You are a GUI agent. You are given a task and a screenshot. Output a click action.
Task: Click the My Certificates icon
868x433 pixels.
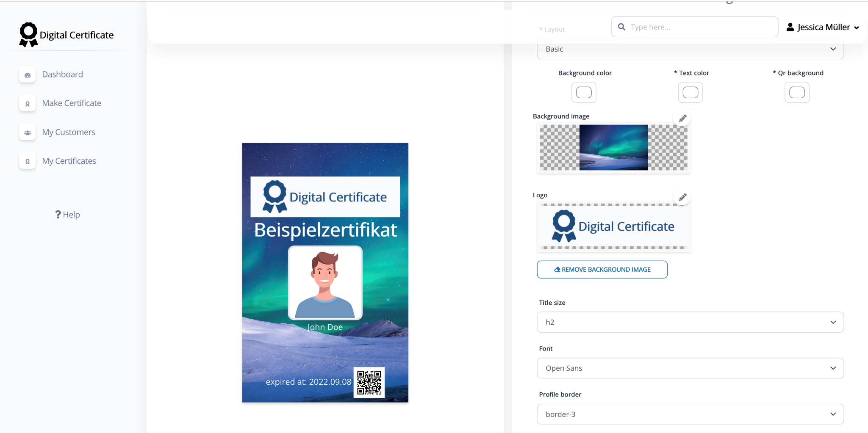[x=27, y=161]
